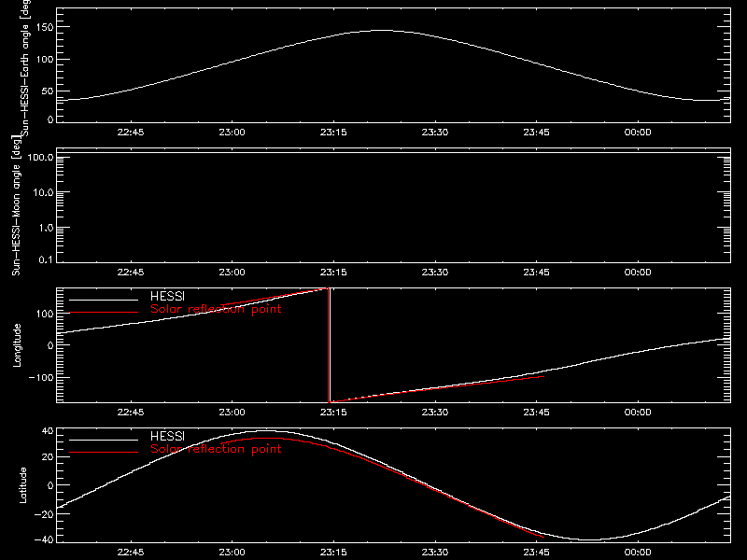Image resolution: width=747 pixels, height=560 pixels.
Task: Click the '150' tick label on Earth angle plot
Action: [44, 28]
